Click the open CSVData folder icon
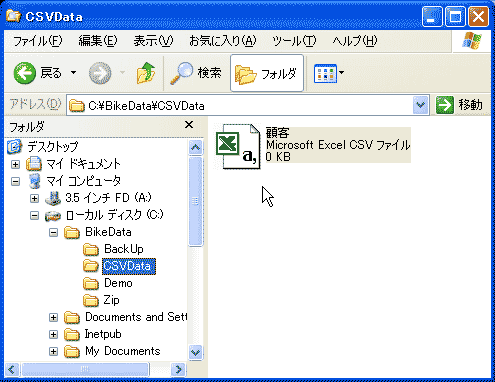This screenshot has width=495, height=382. tap(91, 266)
